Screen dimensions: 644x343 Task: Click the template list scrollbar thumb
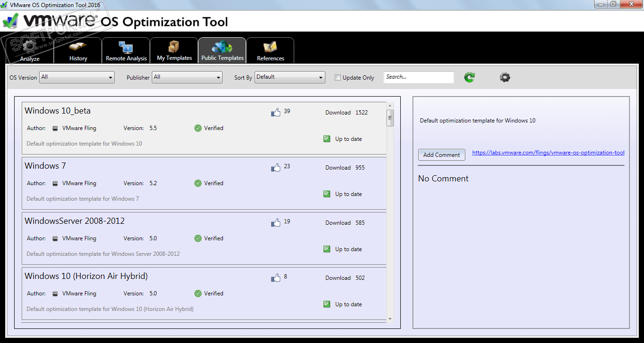[x=390, y=118]
